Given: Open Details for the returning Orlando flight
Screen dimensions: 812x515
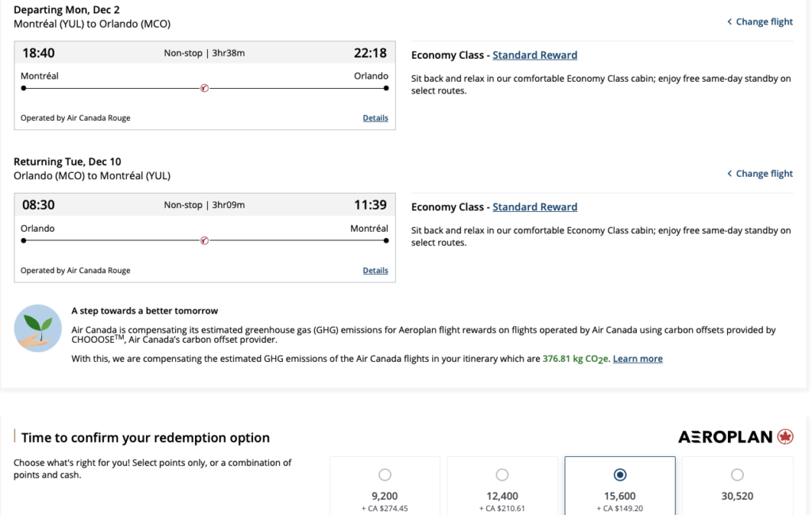Looking at the screenshot, I should pyautogui.click(x=375, y=271).
